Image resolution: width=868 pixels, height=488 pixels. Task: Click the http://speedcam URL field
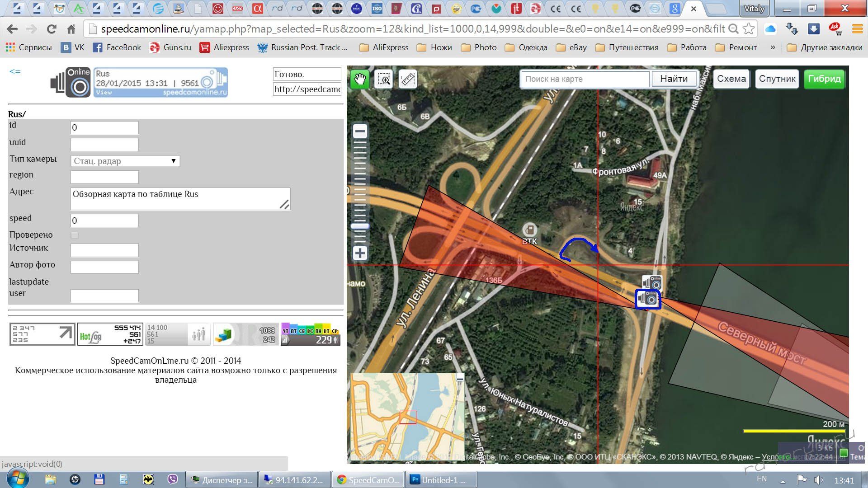(307, 89)
